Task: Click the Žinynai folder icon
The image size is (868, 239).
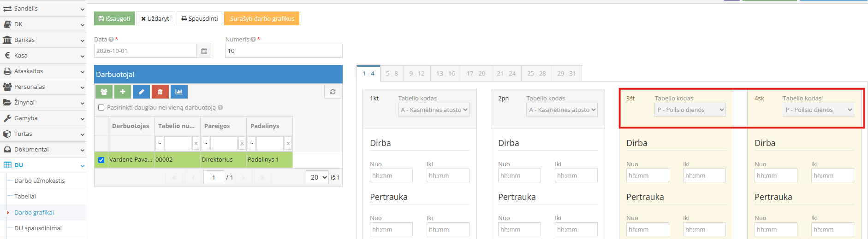Action: 7,103
